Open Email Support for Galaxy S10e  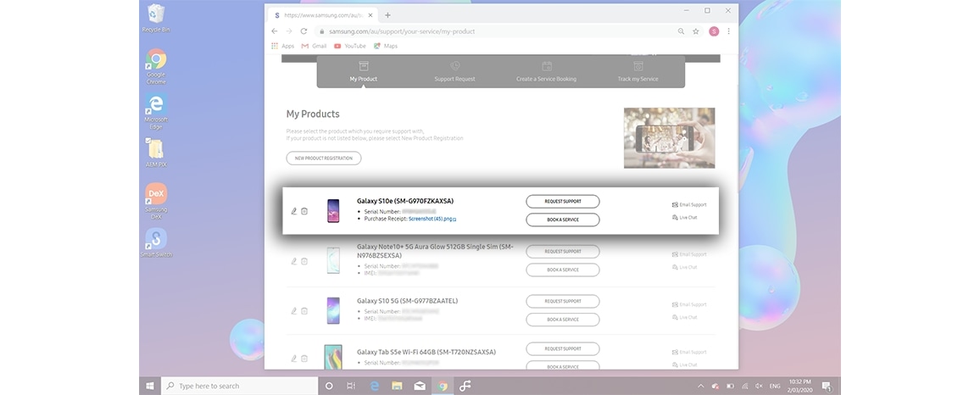[x=688, y=204]
